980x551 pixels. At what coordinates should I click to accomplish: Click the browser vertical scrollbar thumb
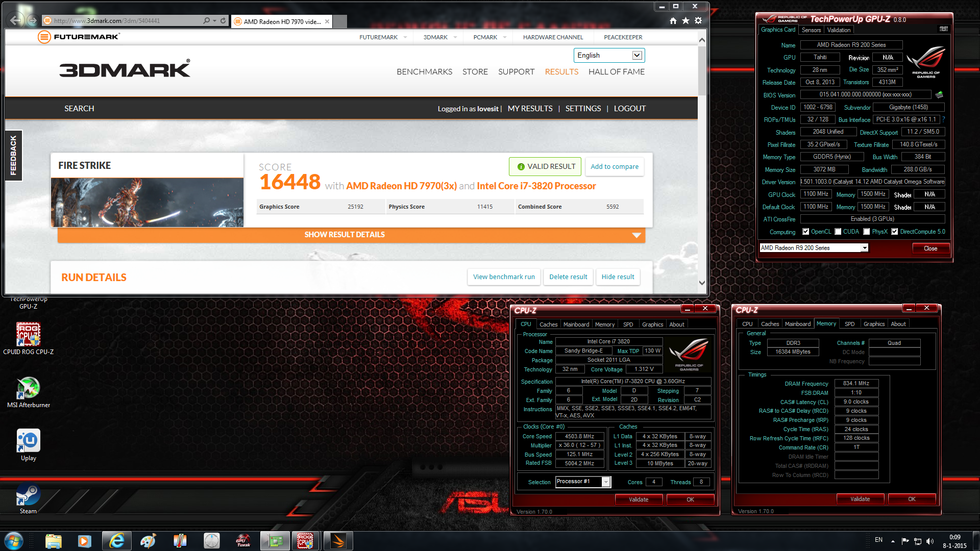[702, 70]
